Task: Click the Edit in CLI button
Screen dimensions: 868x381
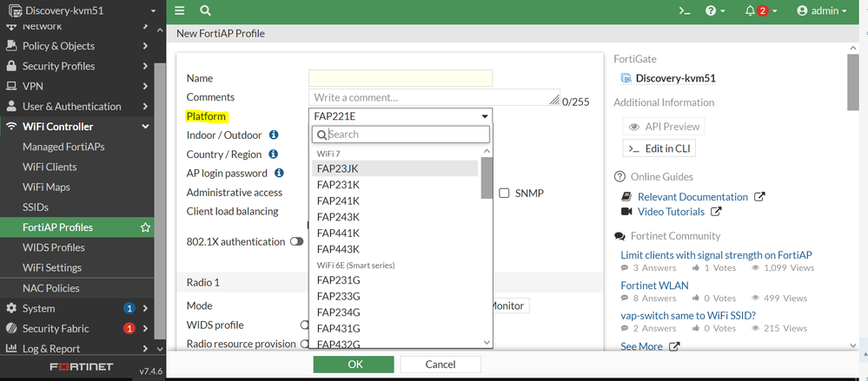Action: (659, 148)
